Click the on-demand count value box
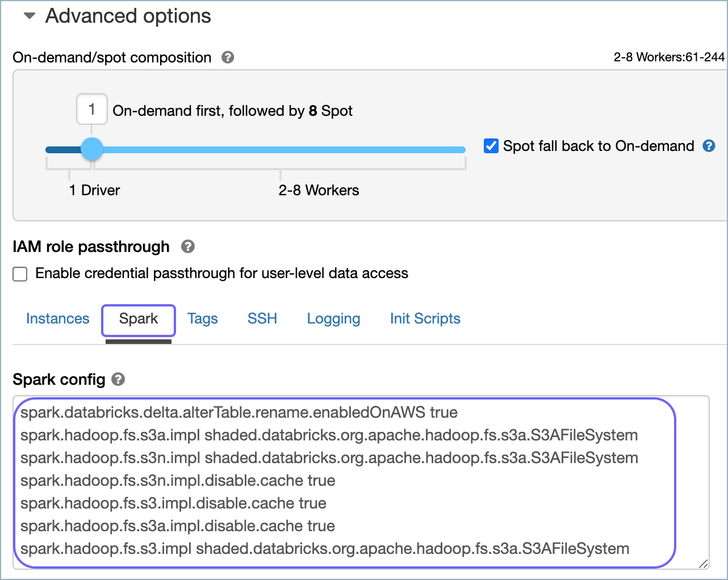The width and height of the screenshot is (728, 580). (x=92, y=109)
